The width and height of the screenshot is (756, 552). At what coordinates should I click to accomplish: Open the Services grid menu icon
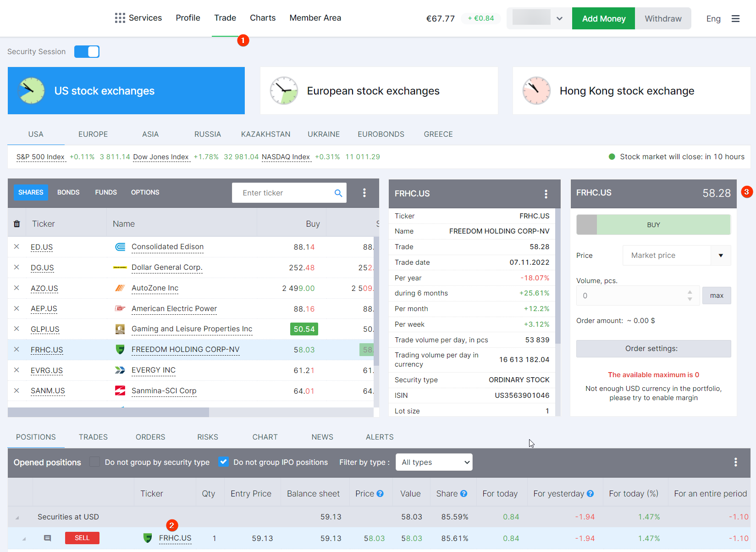120,18
